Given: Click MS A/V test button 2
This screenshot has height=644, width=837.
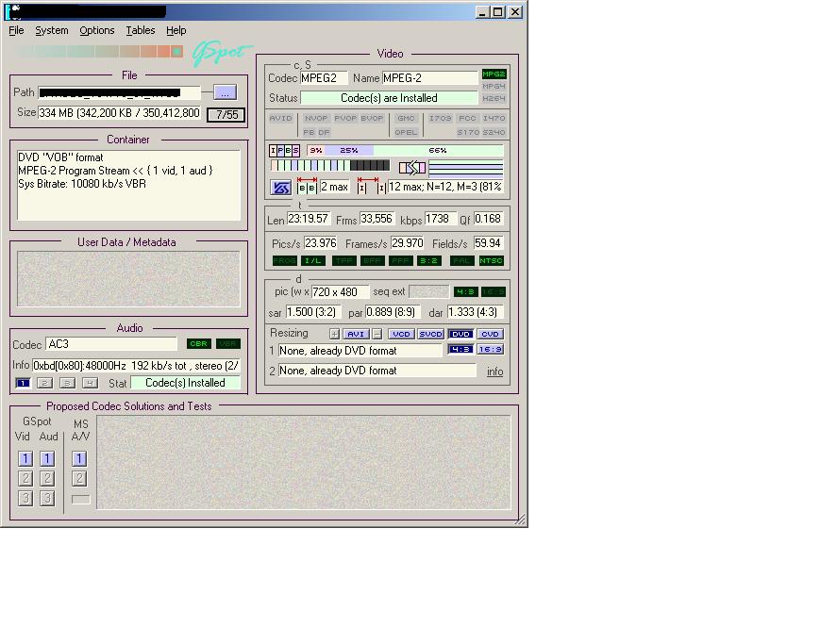Looking at the screenshot, I should [x=79, y=479].
